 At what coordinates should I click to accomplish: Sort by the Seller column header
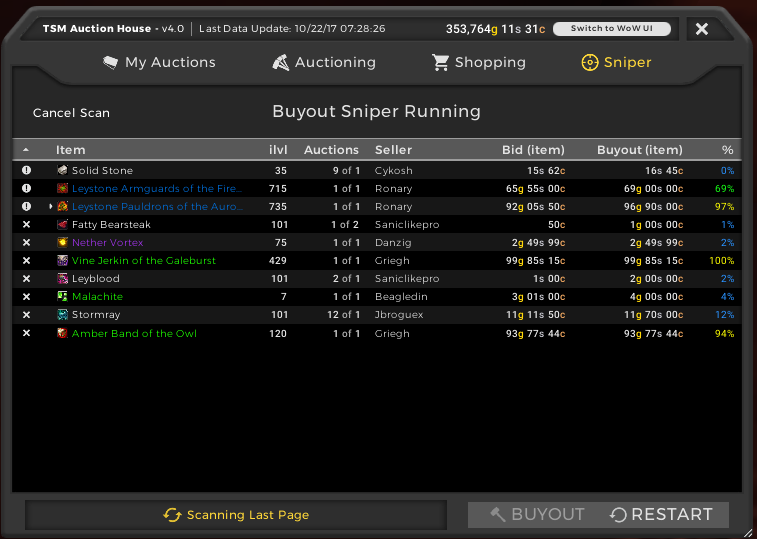pyautogui.click(x=393, y=150)
